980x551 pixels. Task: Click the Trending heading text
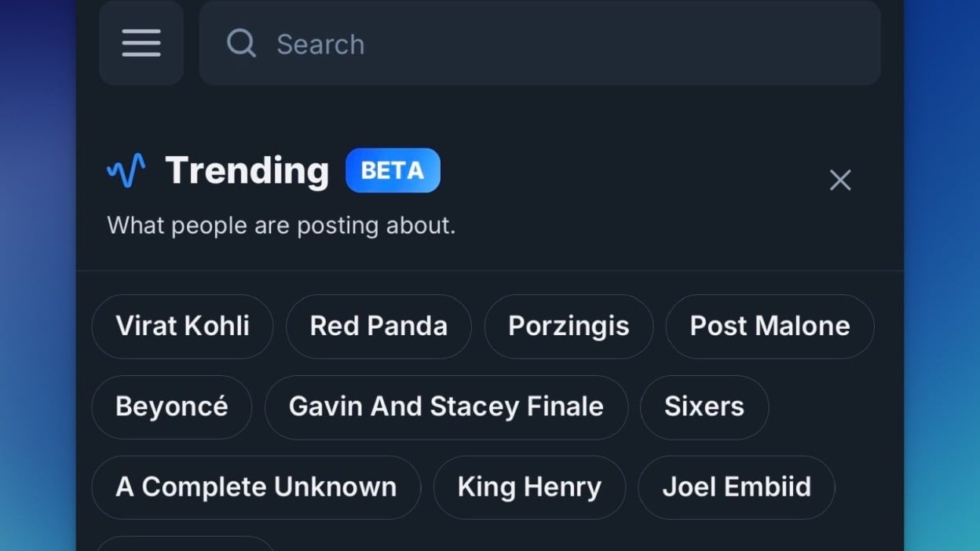click(x=247, y=170)
